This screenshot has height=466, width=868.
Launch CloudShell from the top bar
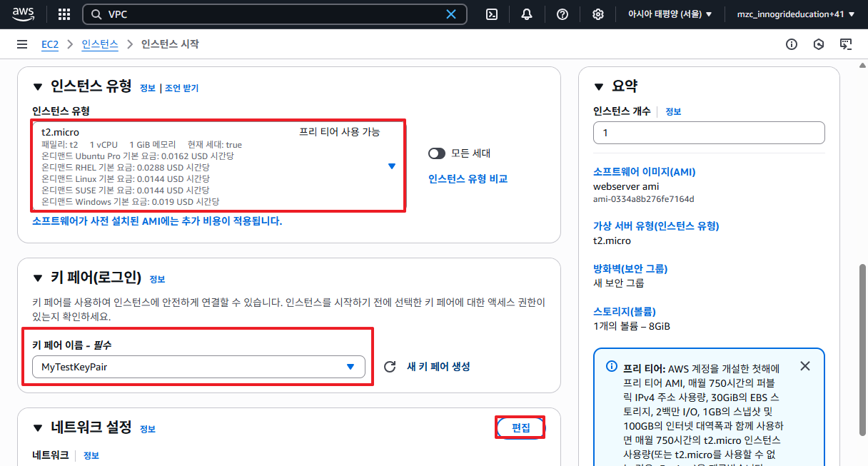click(x=492, y=14)
